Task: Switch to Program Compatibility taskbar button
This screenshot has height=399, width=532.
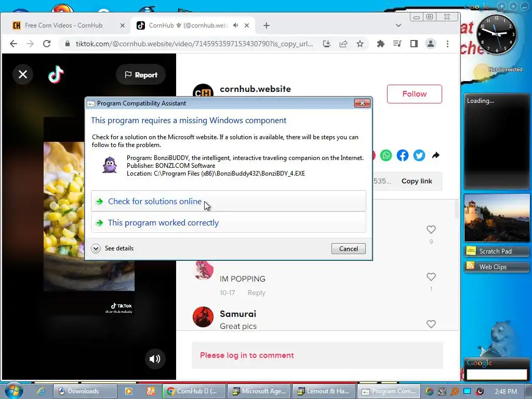Action: pos(389,391)
